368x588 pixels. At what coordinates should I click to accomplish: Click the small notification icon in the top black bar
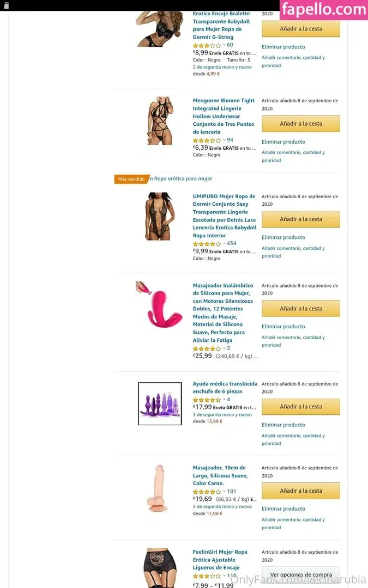point(6,5)
